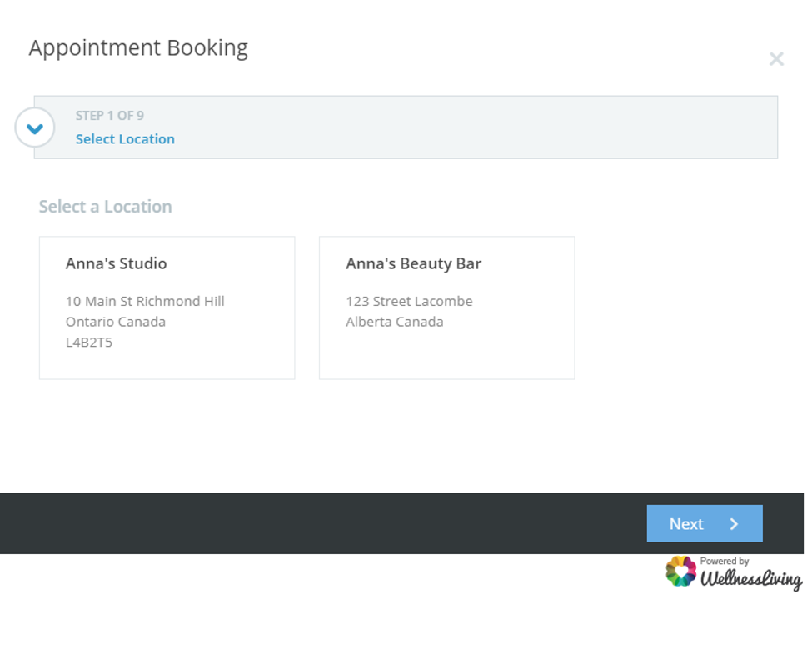
Task: Select the 123 Street Lacombe address
Action: pyautogui.click(x=409, y=301)
